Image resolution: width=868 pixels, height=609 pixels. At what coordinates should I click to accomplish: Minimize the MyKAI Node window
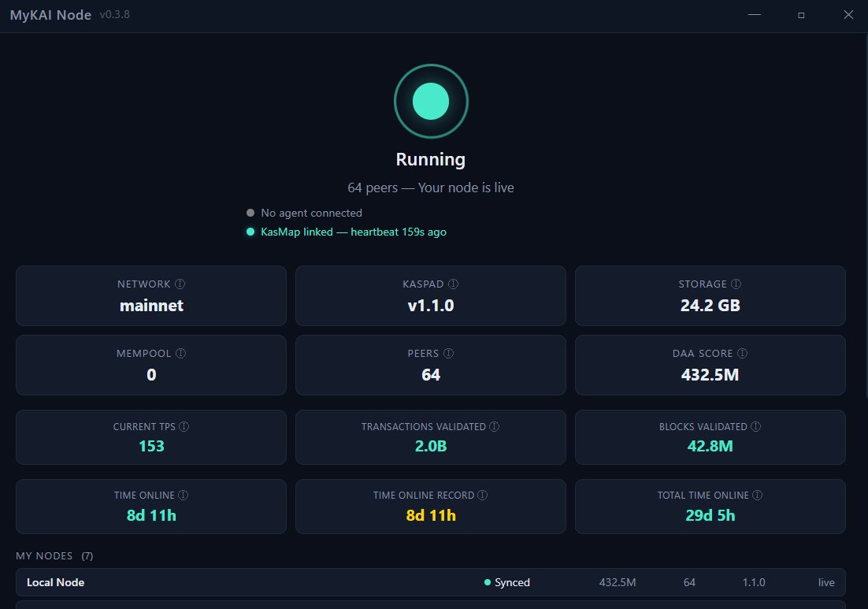coord(755,15)
